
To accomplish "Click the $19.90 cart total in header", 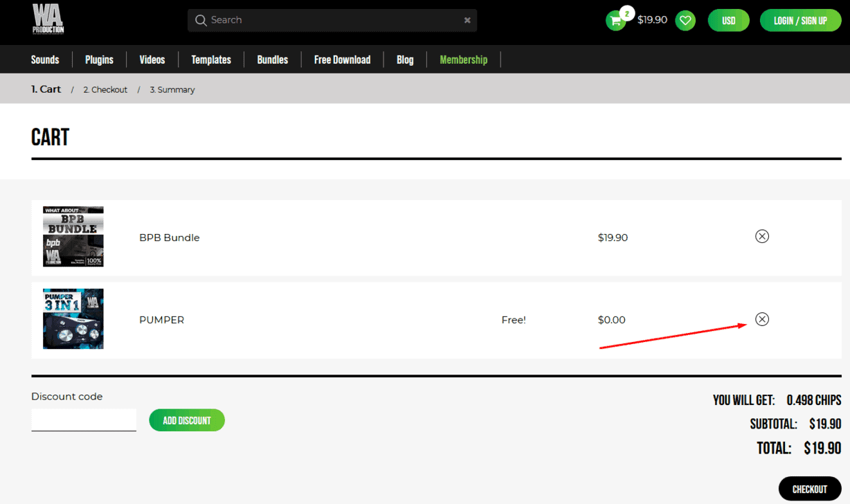I will coord(652,20).
